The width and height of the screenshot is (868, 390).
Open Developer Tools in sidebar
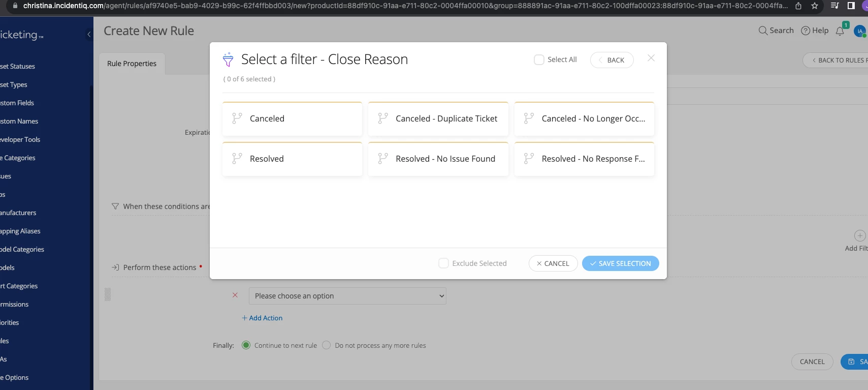[x=20, y=139]
